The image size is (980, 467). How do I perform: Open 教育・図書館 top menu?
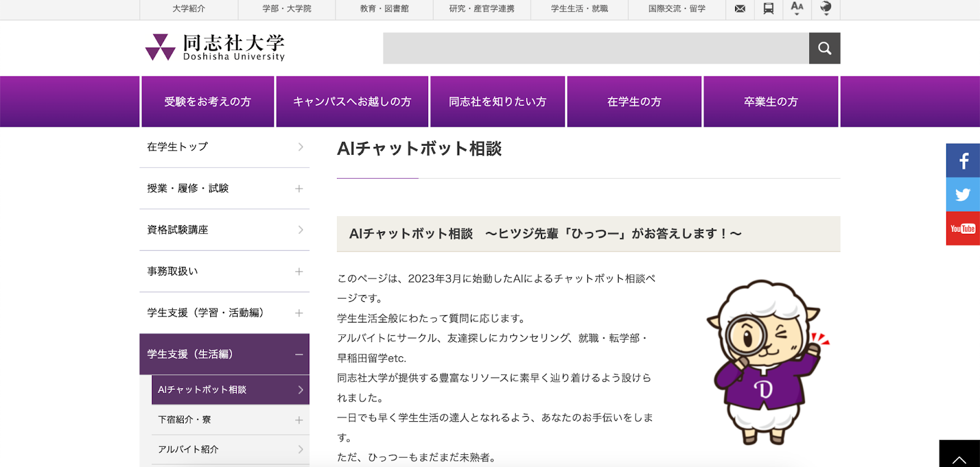click(384, 9)
